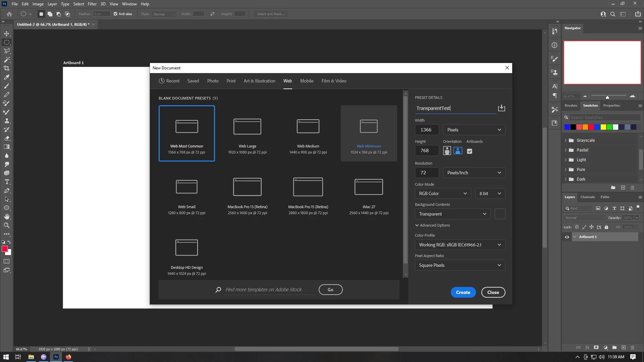Open the Background Contents dropdown
Viewport: 644px width, 362px height.
(x=452, y=214)
